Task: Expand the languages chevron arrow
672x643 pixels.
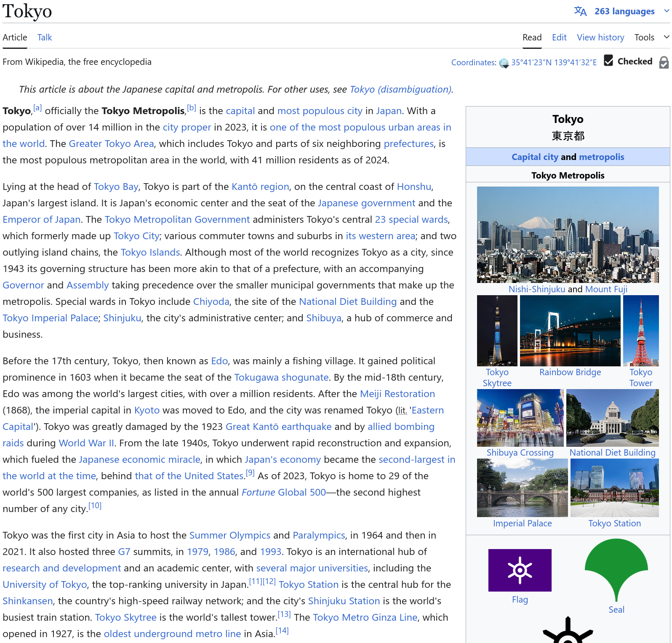Action: point(667,11)
